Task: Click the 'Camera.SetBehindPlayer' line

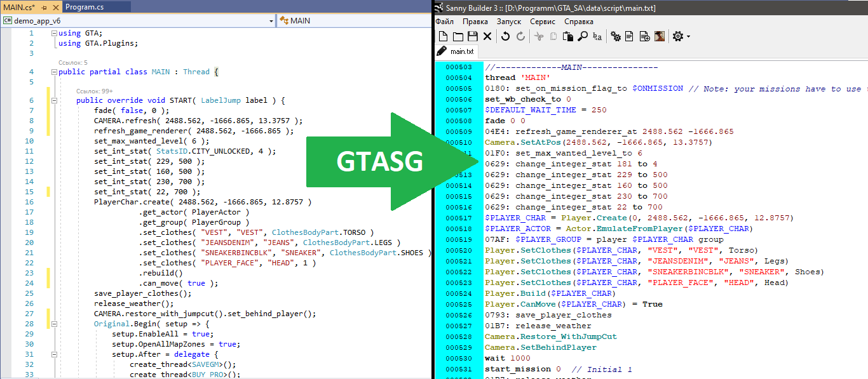Action: (x=541, y=348)
